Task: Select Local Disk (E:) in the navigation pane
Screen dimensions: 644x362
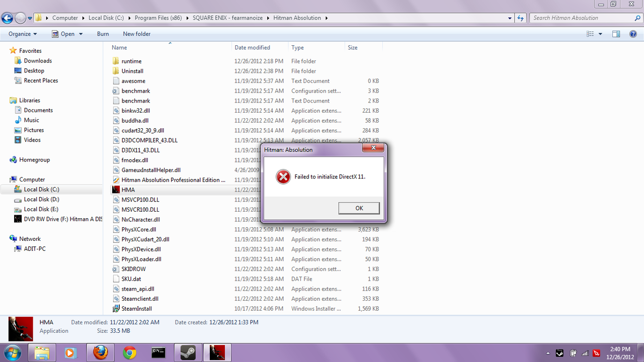Action: [41, 209]
